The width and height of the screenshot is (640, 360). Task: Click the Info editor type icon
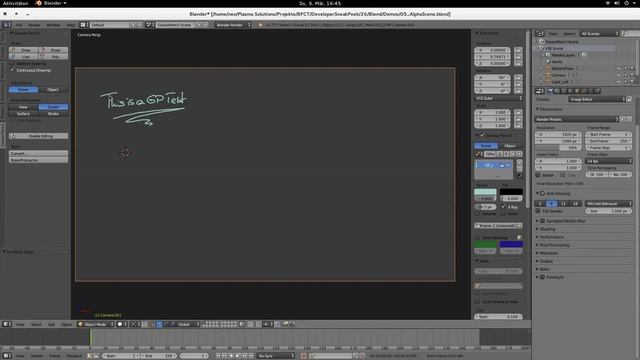[x=7, y=25]
